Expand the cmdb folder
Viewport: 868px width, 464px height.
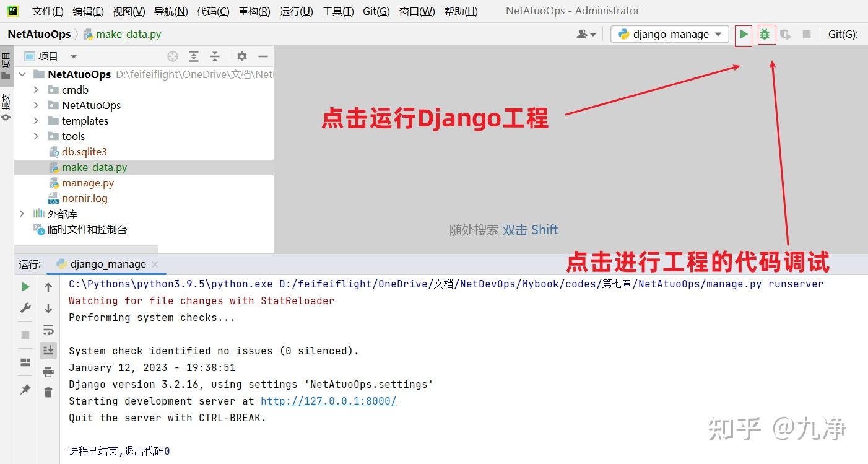[37, 89]
